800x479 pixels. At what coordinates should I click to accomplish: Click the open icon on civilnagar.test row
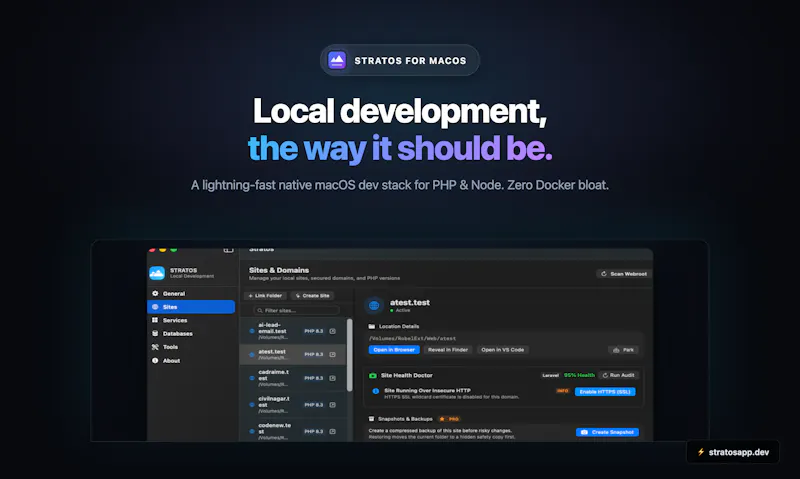333,405
